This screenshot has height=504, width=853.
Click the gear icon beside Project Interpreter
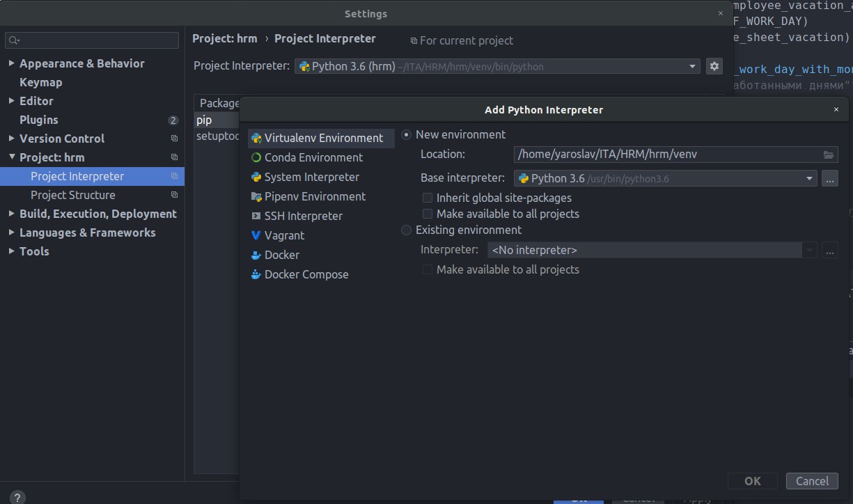(x=714, y=66)
